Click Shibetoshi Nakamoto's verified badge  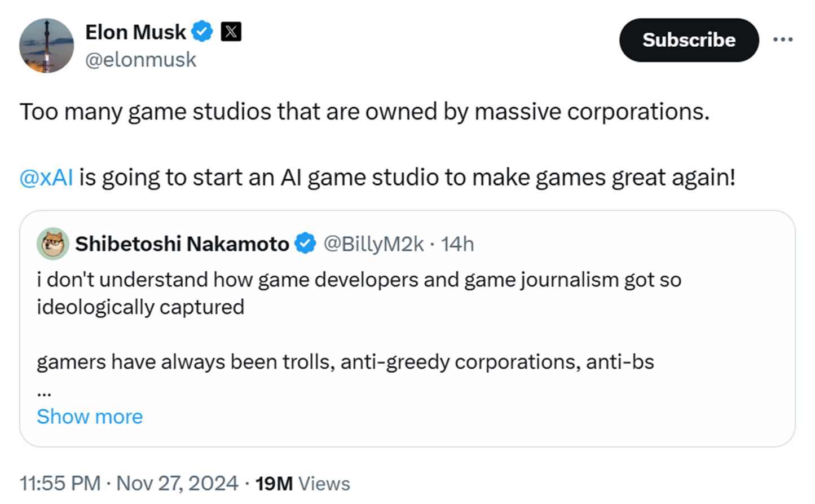306,244
